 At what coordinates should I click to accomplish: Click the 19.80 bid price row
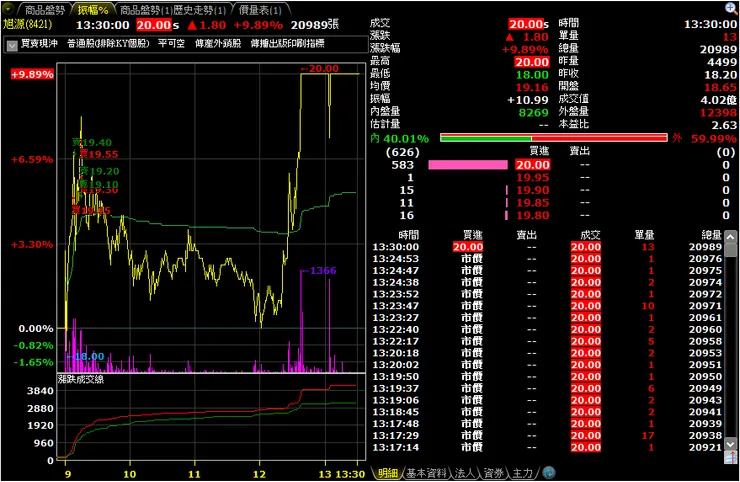tap(532, 216)
